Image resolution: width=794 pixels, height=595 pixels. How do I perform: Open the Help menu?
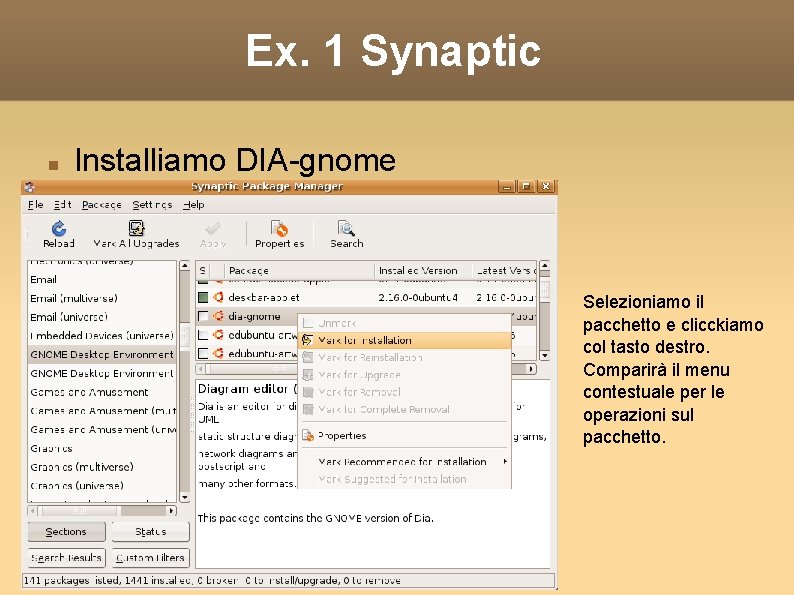click(194, 205)
